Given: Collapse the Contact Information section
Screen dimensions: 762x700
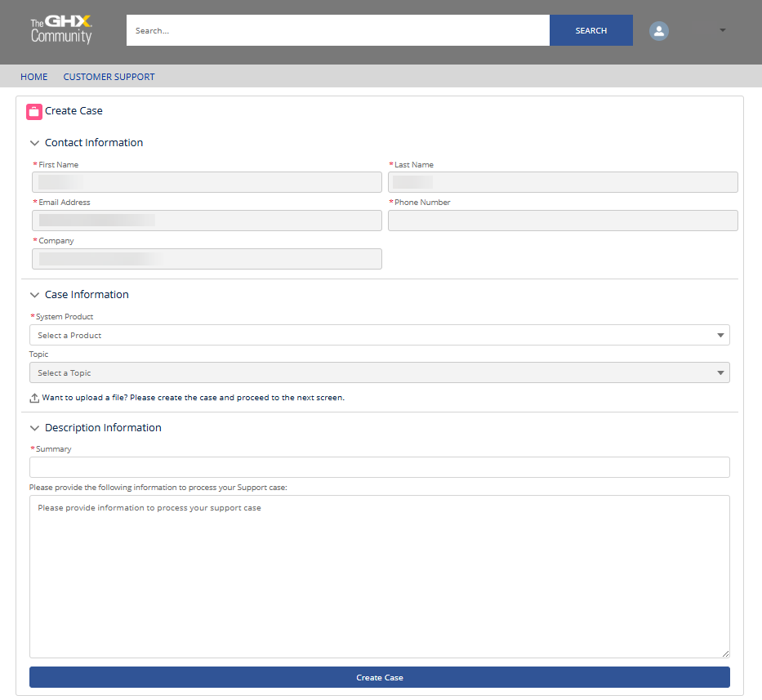Looking at the screenshot, I should coord(34,143).
